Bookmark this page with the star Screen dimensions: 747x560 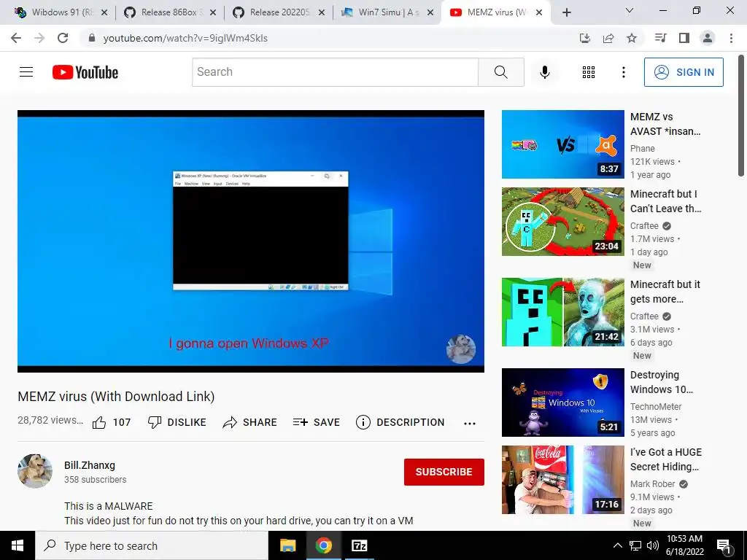coord(632,38)
